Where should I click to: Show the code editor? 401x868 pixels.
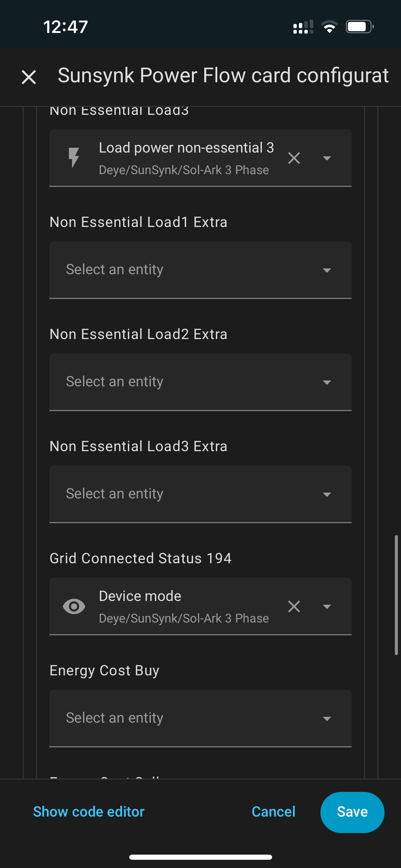[89, 812]
